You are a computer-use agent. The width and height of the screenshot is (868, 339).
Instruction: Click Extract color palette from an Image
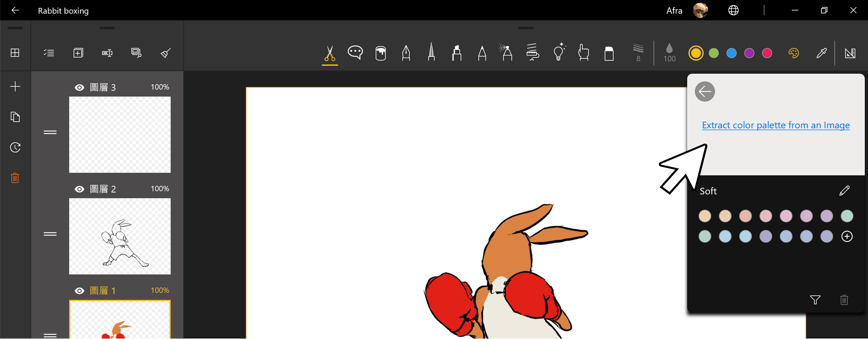pyautogui.click(x=776, y=125)
